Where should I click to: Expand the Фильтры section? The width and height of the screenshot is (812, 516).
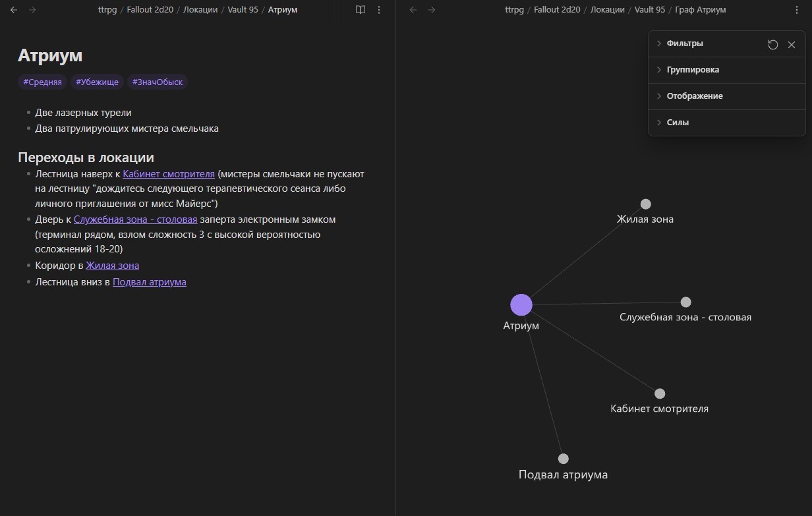tap(684, 43)
